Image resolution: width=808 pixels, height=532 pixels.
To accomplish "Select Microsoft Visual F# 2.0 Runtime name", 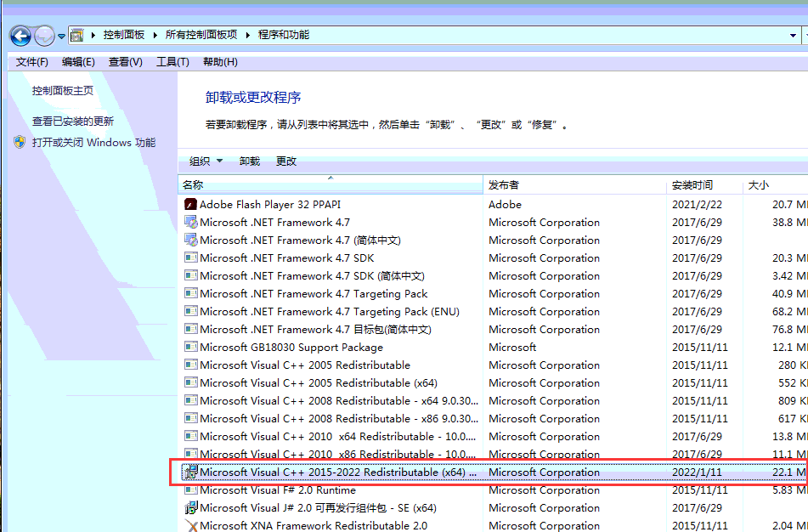I will [278, 490].
